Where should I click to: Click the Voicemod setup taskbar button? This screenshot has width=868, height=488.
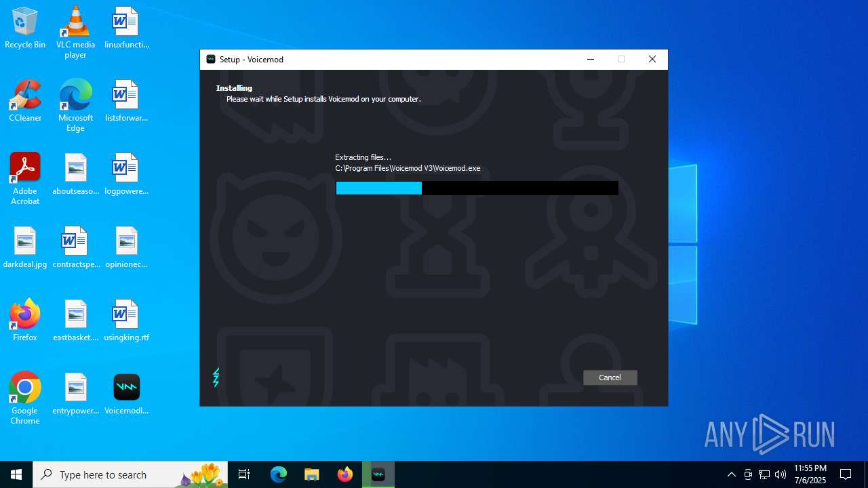(378, 474)
